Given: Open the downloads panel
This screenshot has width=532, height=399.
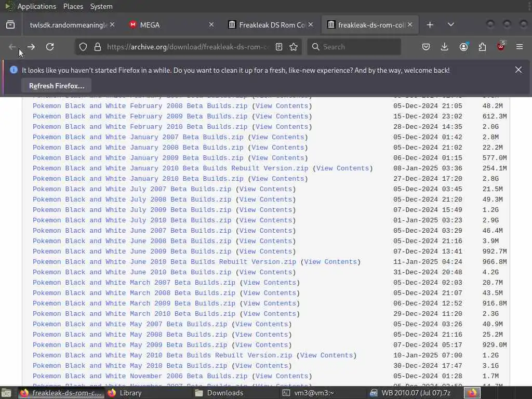Looking at the screenshot, I should pyautogui.click(x=445, y=47).
